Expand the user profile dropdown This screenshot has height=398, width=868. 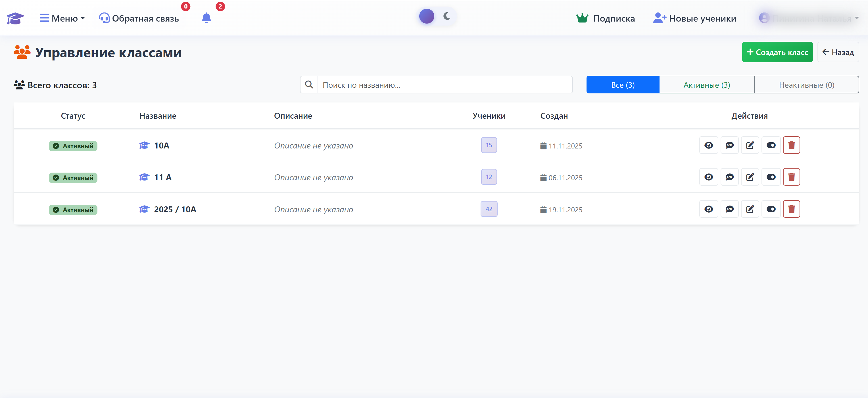tap(809, 18)
